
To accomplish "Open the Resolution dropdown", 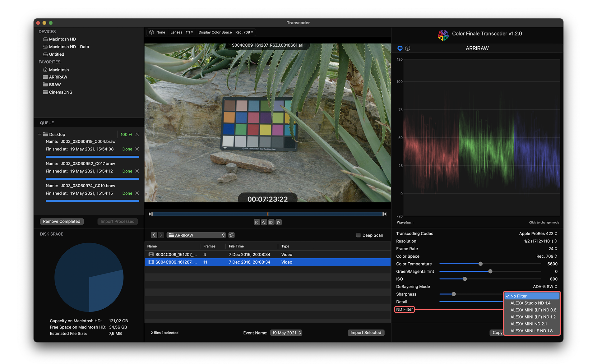I will [540, 241].
